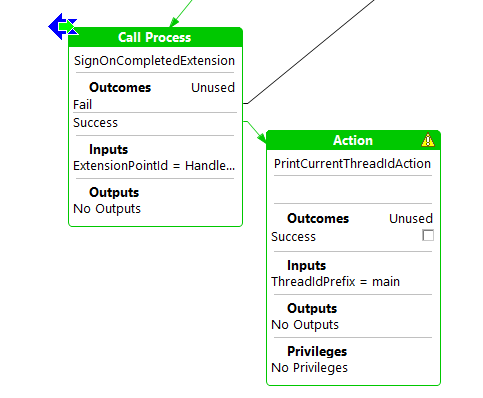The height and width of the screenshot is (398, 483).
Task: Click the ThreadIdPrefix = main input
Action: 335,282
